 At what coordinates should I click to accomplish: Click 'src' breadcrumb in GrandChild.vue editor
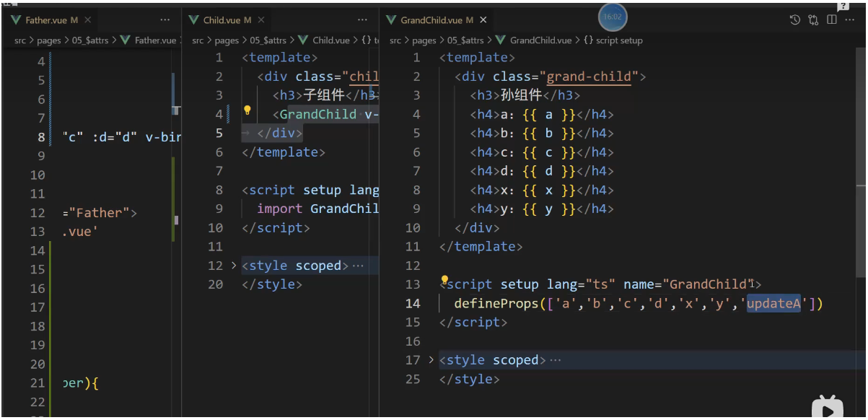pos(395,40)
